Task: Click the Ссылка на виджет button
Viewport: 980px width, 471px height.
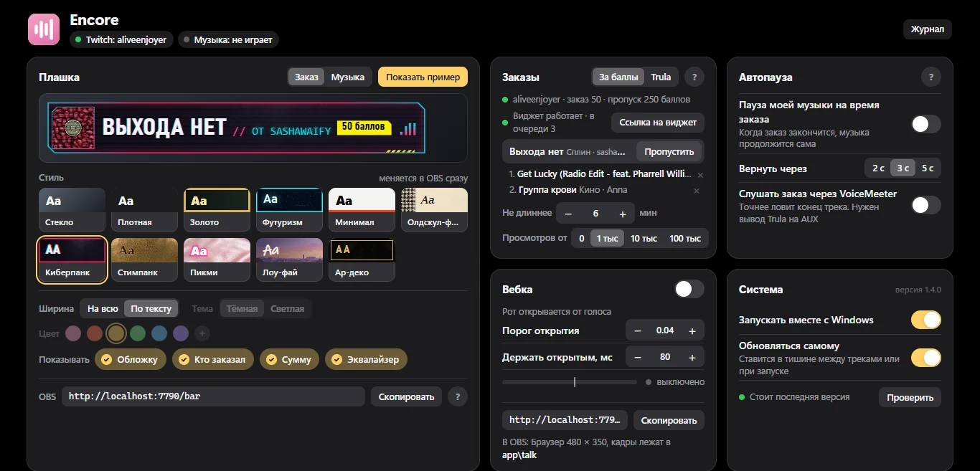Action: (x=658, y=123)
